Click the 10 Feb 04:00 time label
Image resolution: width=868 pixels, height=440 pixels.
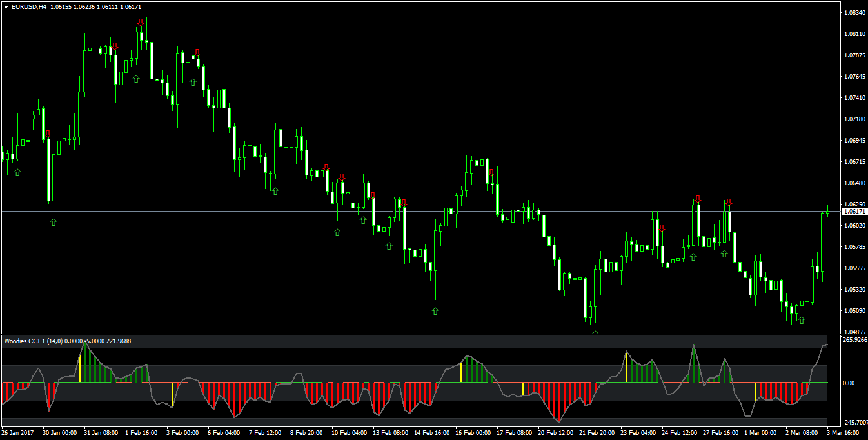pos(349,433)
